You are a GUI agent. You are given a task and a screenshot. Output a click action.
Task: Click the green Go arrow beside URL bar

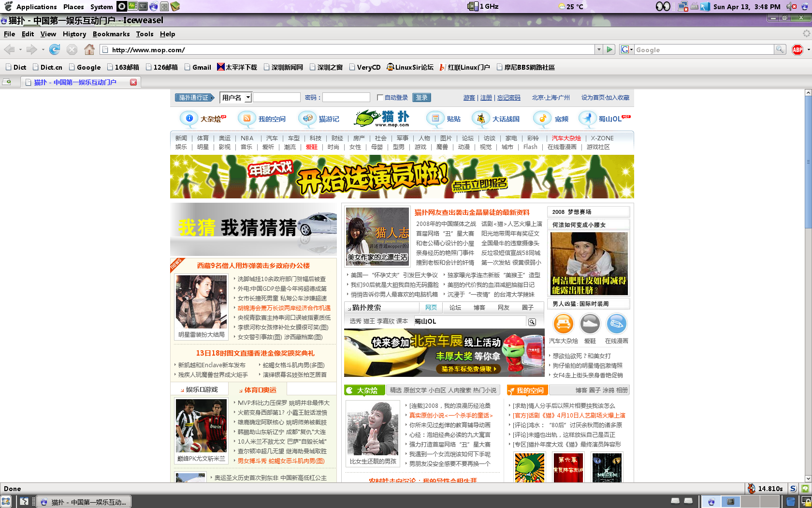pos(609,49)
